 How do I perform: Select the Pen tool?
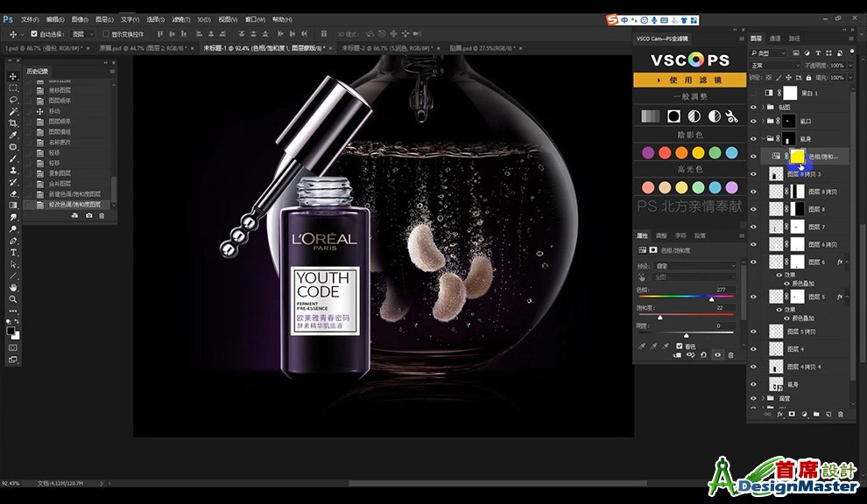coord(13,241)
